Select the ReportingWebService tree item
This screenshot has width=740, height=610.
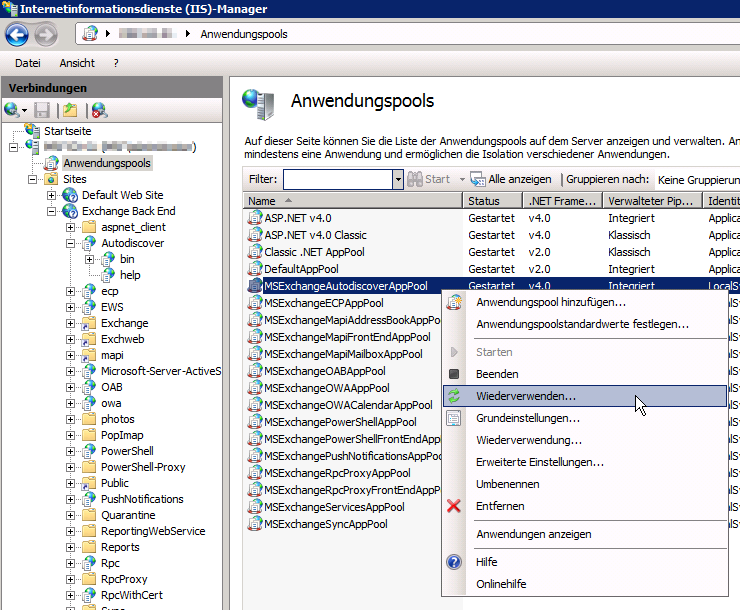[153, 531]
